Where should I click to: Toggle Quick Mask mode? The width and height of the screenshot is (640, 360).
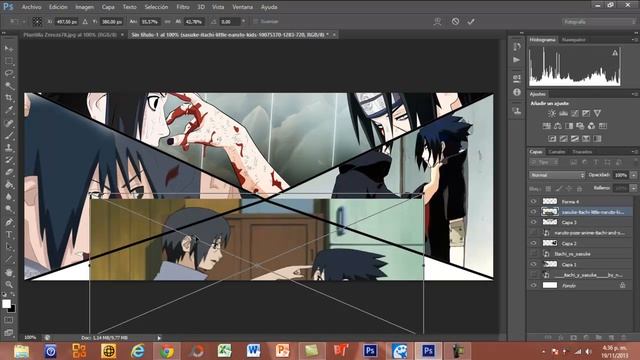click(x=9, y=320)
